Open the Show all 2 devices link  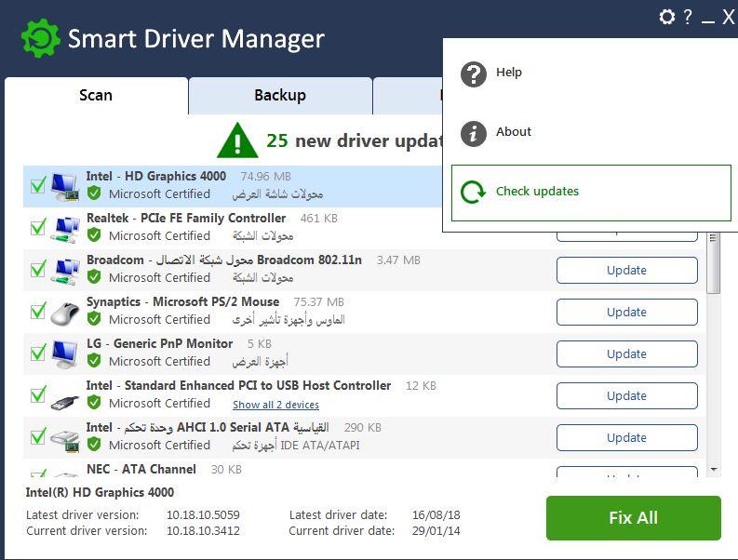coord(275,405)
